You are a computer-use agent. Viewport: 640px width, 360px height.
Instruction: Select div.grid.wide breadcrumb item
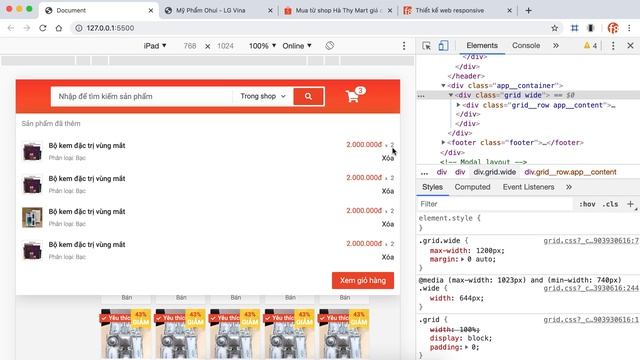pyautogui.click(x=495, y=172)
